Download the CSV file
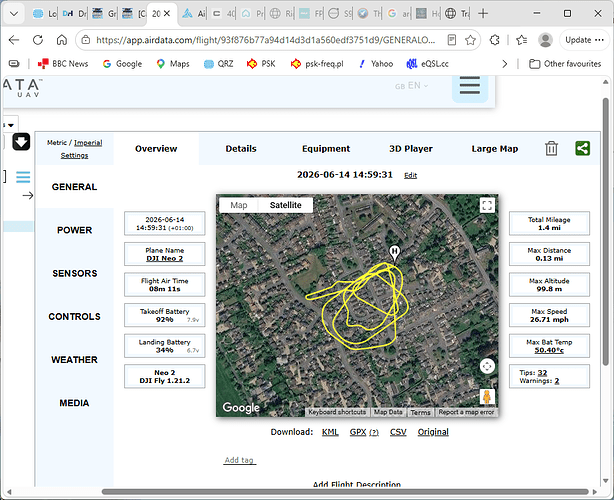 tap(398, 432)
